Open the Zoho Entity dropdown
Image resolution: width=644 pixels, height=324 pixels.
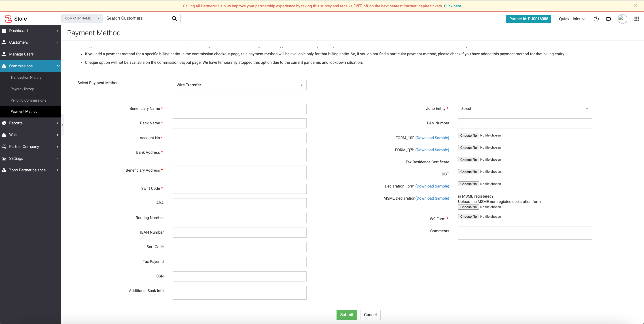click(525, 109)
